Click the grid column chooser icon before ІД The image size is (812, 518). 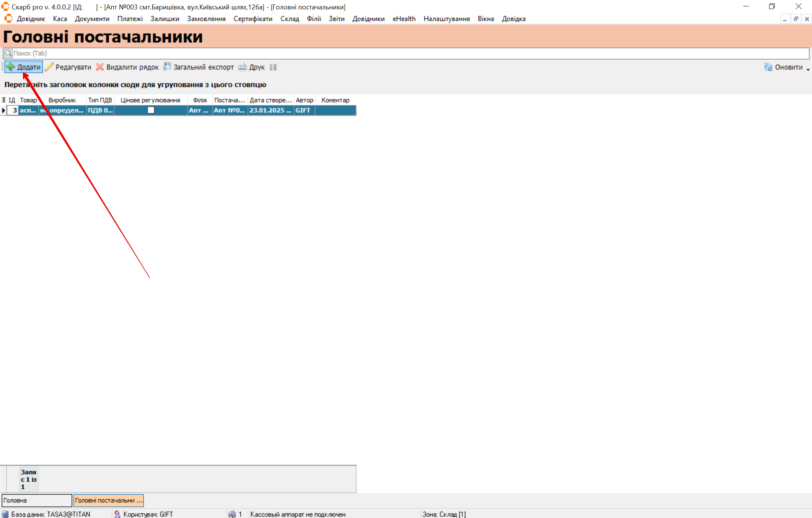coord(3,100)
